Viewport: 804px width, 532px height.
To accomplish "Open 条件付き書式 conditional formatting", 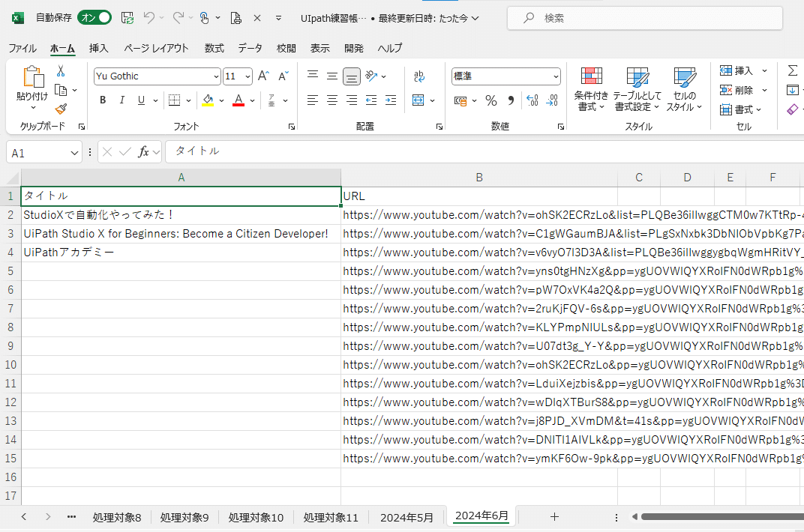I will [591, 89].
